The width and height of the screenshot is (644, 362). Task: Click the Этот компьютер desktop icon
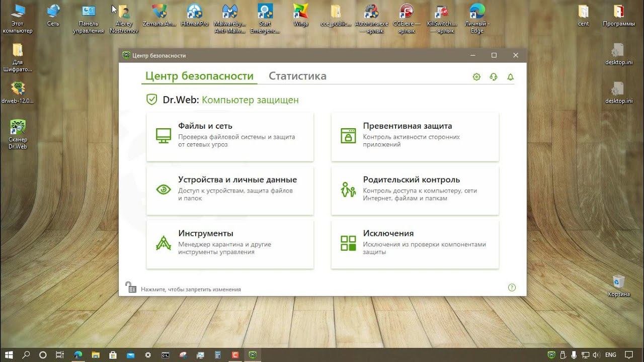tap(18, 19)
